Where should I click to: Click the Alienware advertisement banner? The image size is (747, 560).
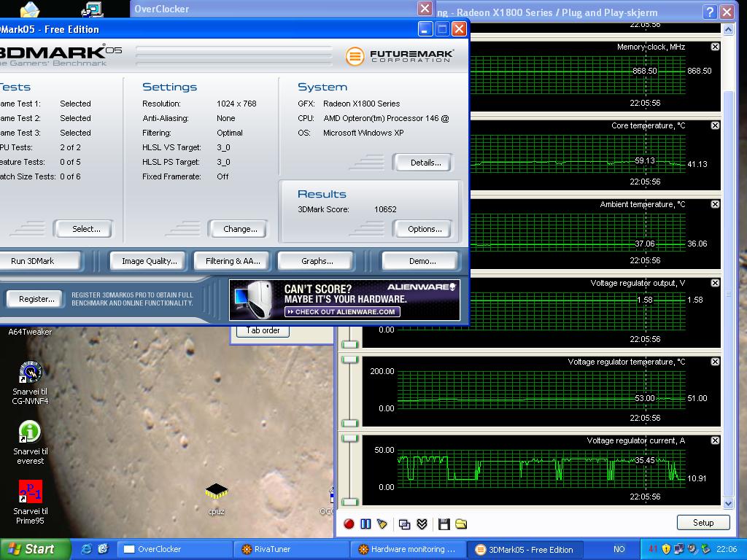pyautogui.click(x=345, y=300)
